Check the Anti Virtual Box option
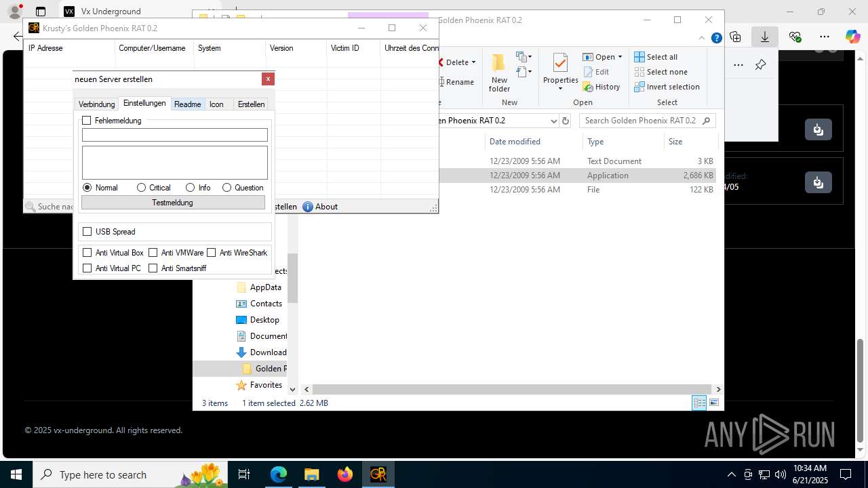Viewport: 868px width, 488px height. tap(87, 253)
